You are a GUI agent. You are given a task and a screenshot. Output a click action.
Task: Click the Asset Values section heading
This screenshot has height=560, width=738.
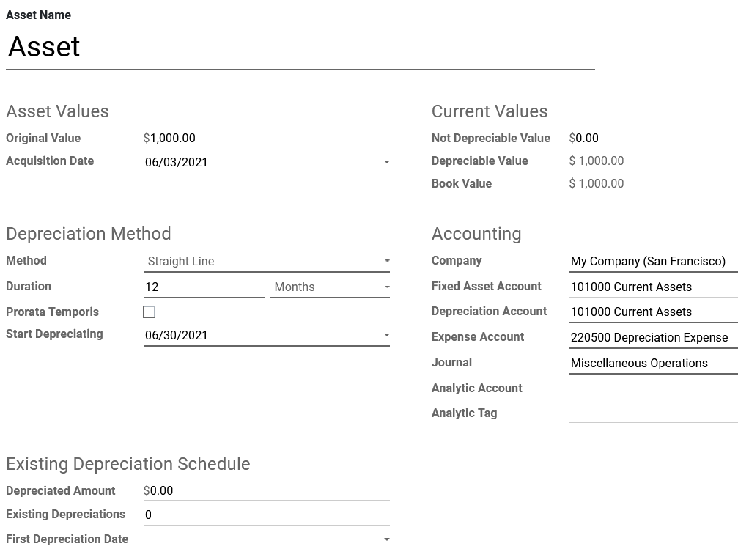[x=57, y=111]
